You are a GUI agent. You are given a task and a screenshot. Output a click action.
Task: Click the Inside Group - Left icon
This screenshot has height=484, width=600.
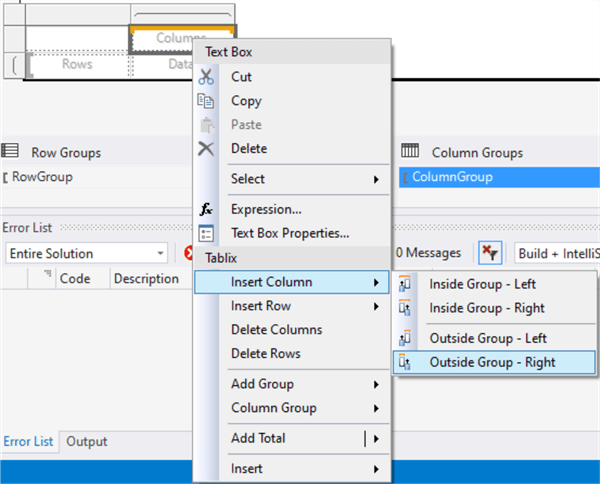click(x=405, y=285)
